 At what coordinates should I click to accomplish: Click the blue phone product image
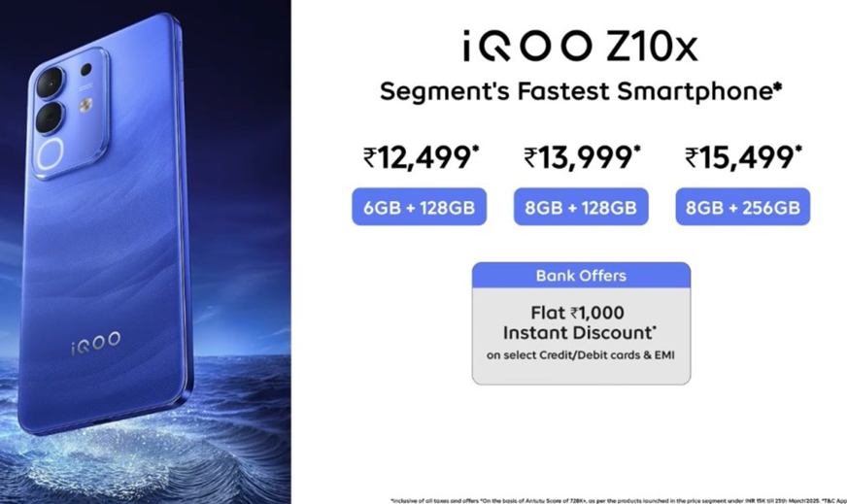[104, 224]
